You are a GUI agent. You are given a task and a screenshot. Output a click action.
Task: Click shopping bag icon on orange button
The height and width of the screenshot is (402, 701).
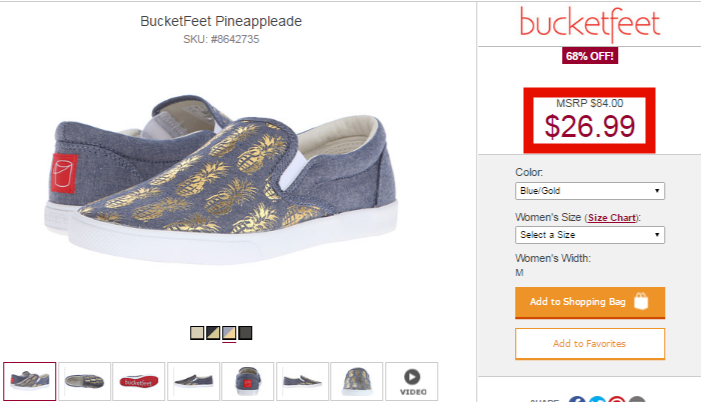641,301
